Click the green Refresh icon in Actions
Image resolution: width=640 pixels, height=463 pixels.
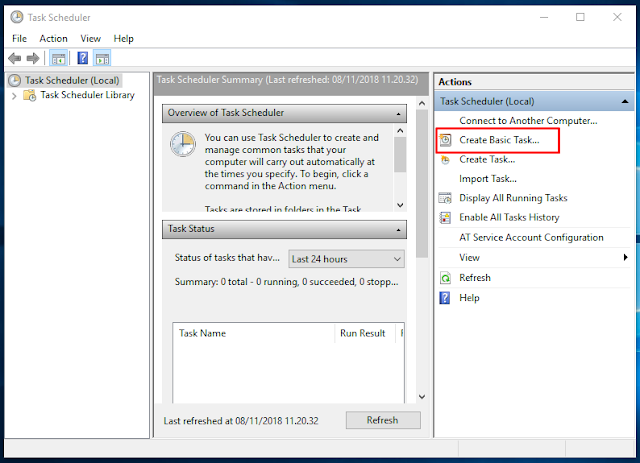pos(445,278)
